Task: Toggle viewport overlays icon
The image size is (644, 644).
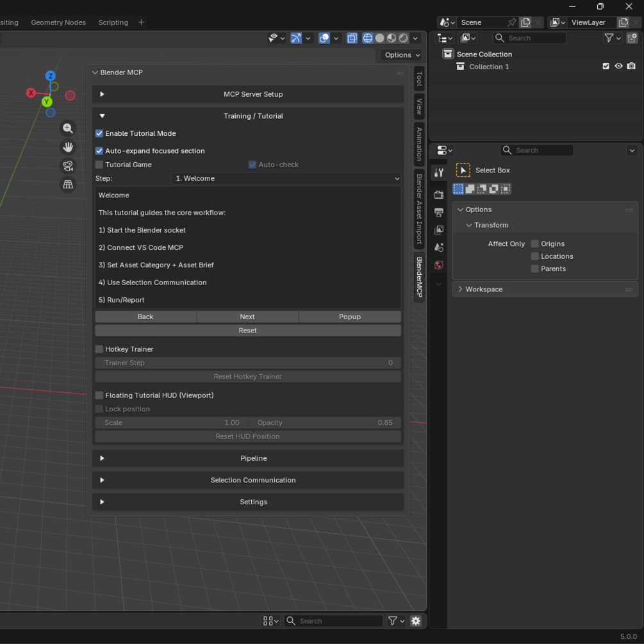Action: tap(324, 38)
